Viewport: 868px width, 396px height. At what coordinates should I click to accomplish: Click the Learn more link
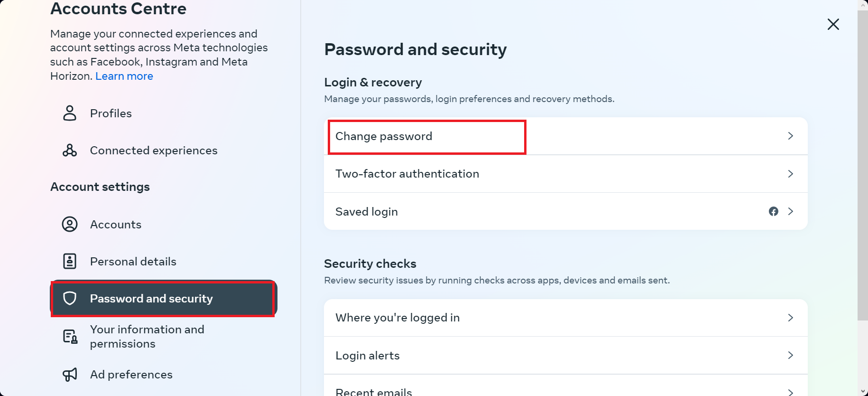pyautogui.click(x=124, y=76)
